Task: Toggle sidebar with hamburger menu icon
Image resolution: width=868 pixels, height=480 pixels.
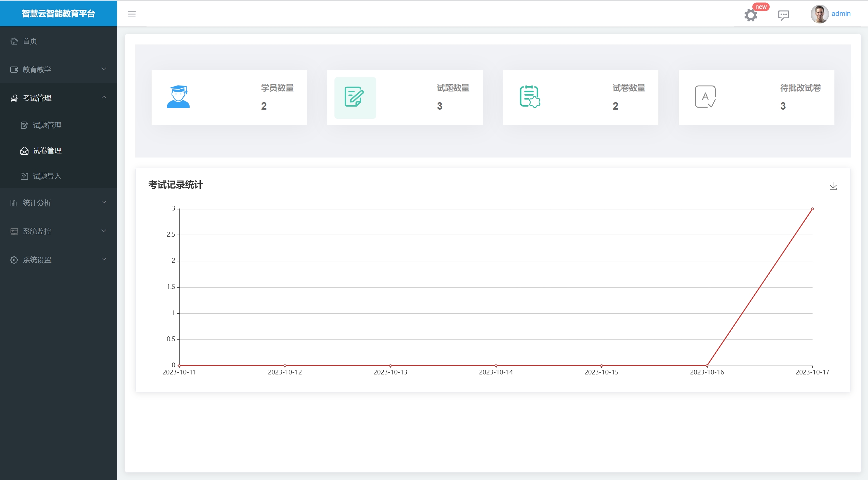Action: pyautogui.click(x=132, y=14)
